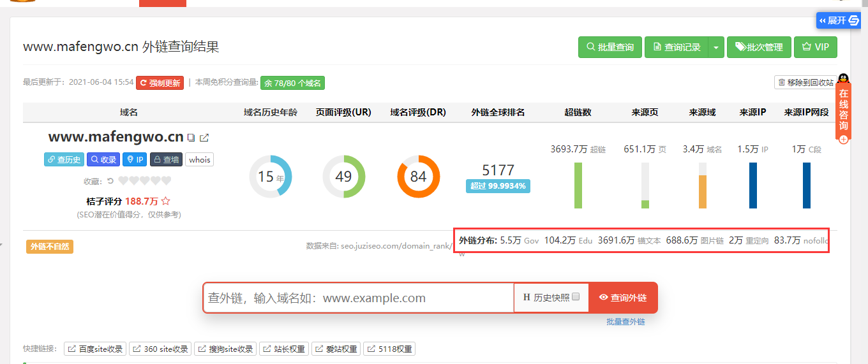
Task: Click the blue bar under 1.5万 IP
Action: [753, 186]
